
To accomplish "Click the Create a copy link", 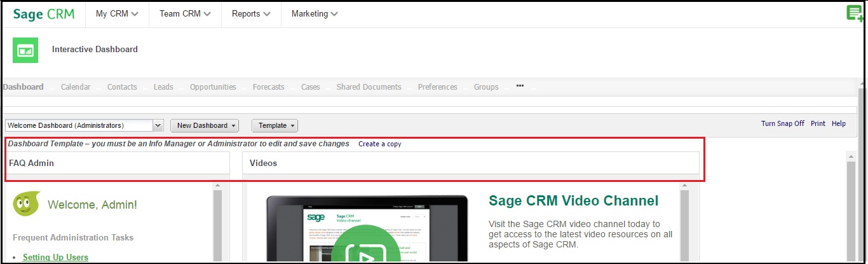I will 380,144.
